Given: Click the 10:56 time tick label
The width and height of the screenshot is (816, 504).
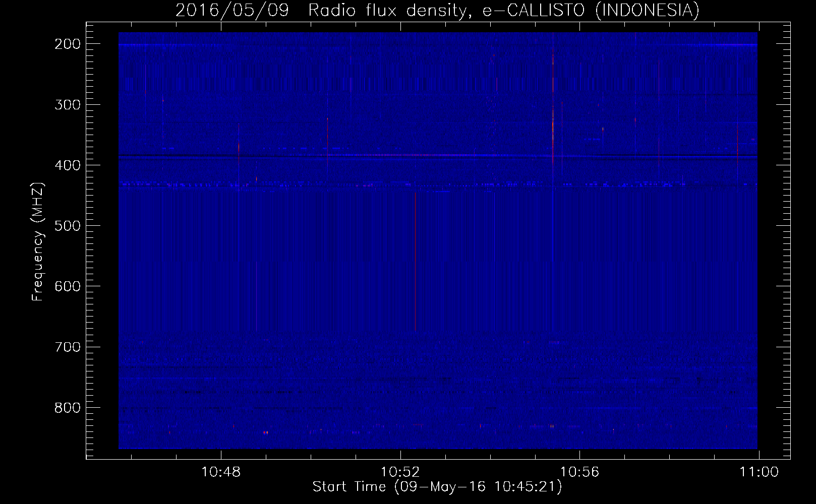Looking at the screenshot, I should click(579, 472).
